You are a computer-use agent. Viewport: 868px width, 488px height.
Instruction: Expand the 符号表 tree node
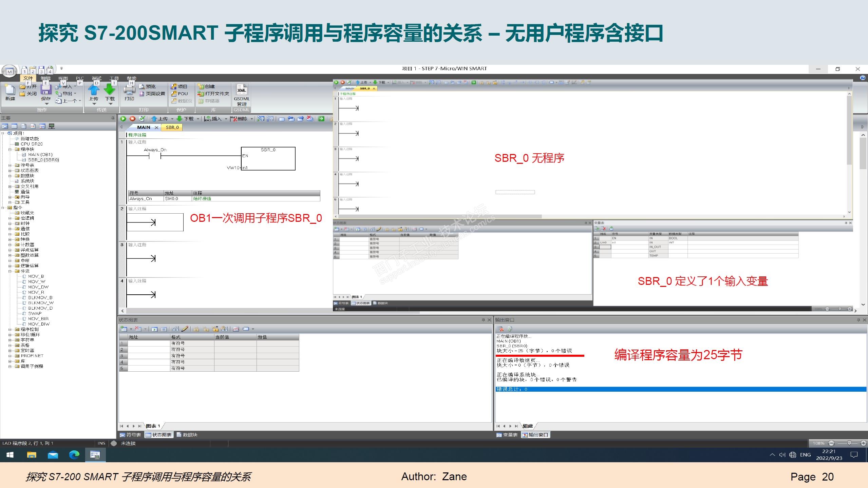point(10,165)
